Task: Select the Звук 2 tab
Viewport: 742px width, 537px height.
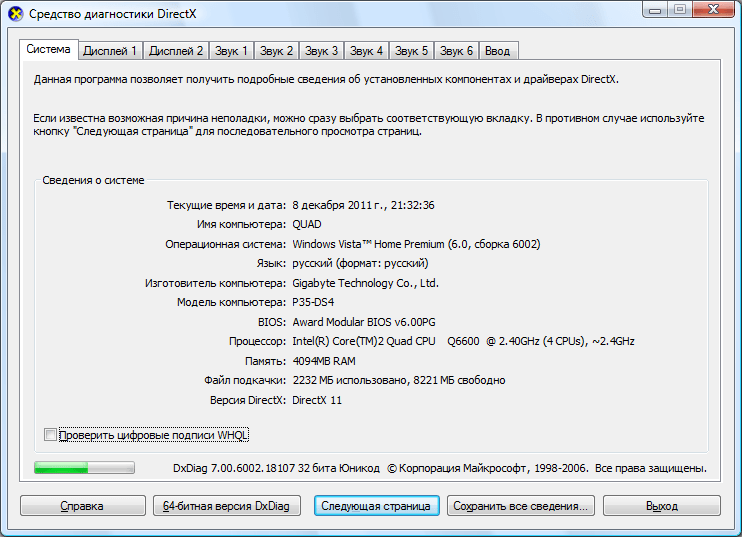Action: (x=276, y=51)
